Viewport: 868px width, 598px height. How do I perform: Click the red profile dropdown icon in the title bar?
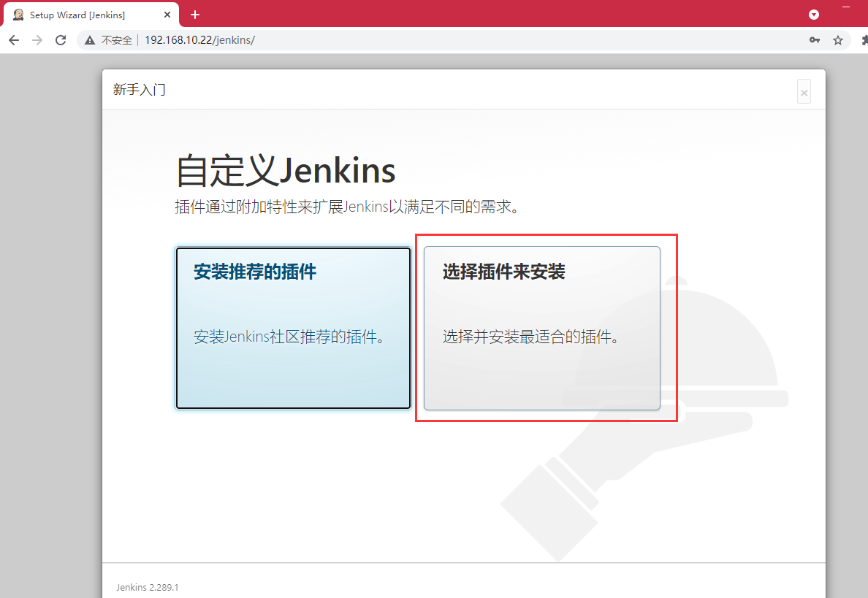(x=814, y=15)
